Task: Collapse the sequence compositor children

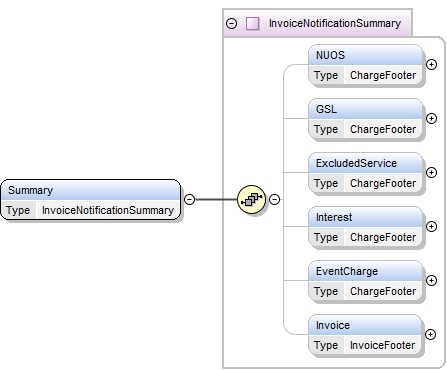Action: [x=274, y=199]
